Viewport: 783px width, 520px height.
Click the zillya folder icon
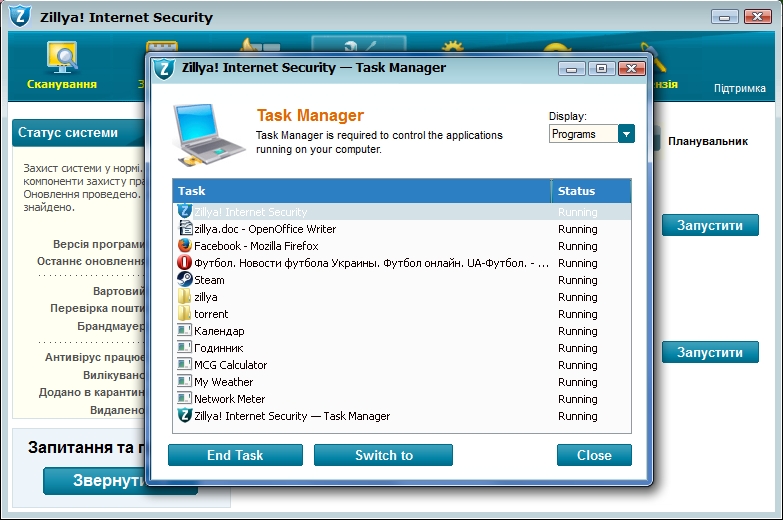coord(184,297)
